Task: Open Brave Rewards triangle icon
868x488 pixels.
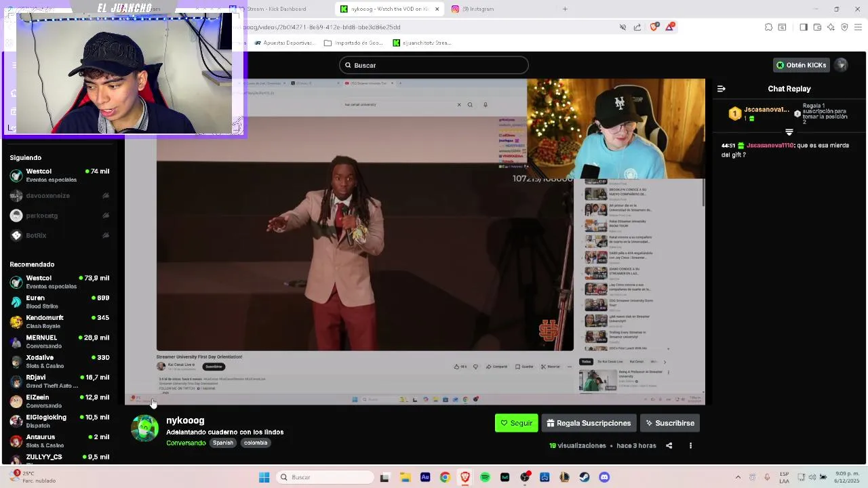Action: 670,26
